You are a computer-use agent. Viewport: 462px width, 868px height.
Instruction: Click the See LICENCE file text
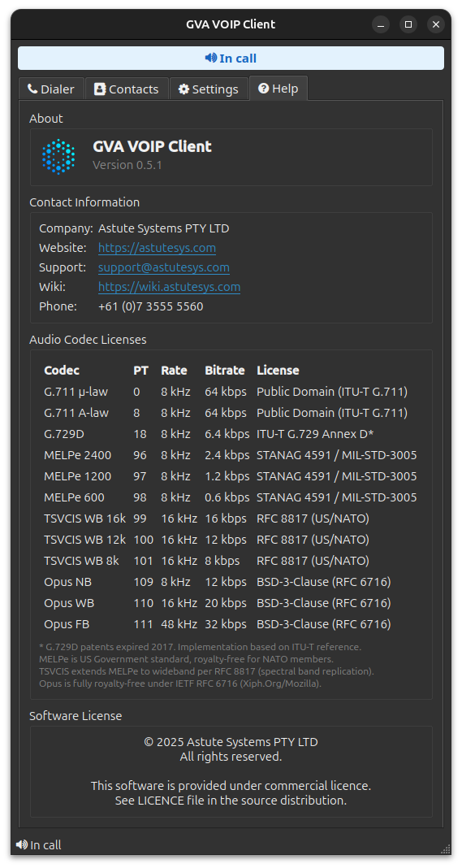231,801
